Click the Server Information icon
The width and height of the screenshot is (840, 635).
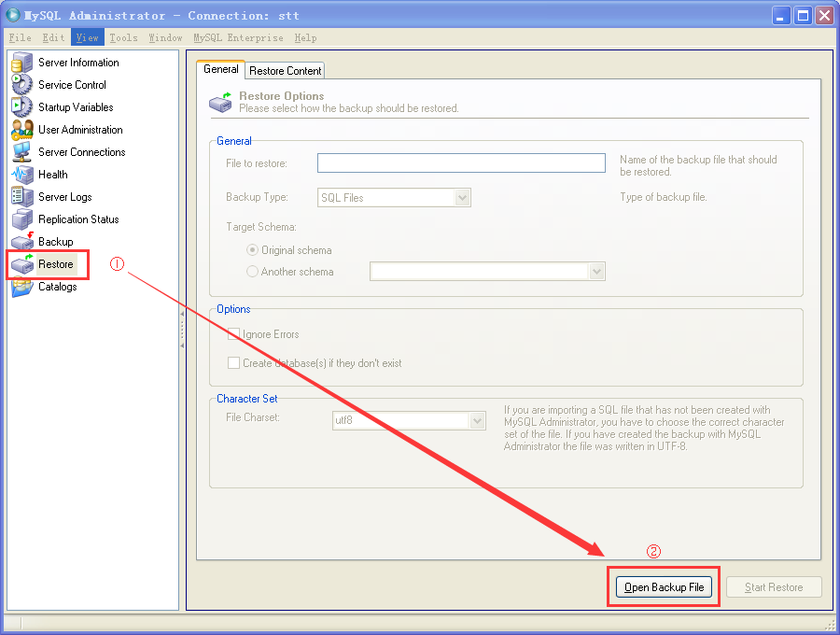(x=22, y=63)
